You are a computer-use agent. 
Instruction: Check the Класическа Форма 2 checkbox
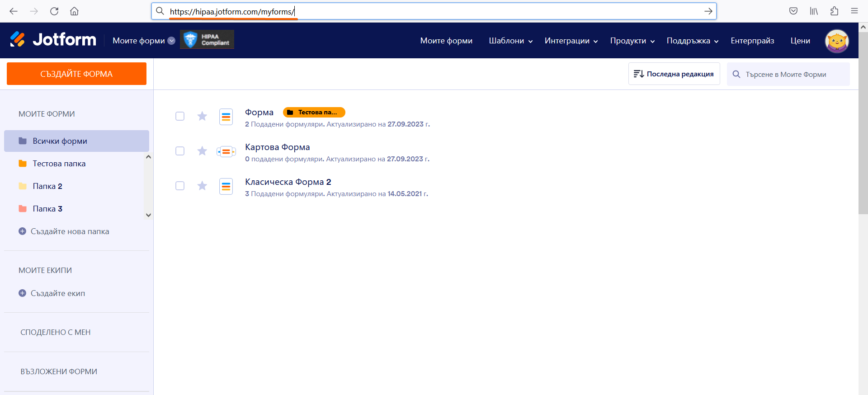(x=180, y=186)
